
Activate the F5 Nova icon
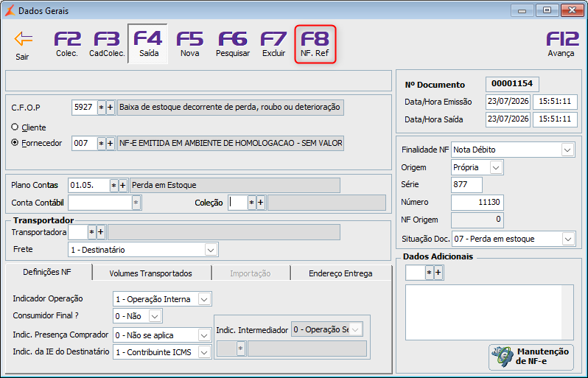[x=189, y=44]
